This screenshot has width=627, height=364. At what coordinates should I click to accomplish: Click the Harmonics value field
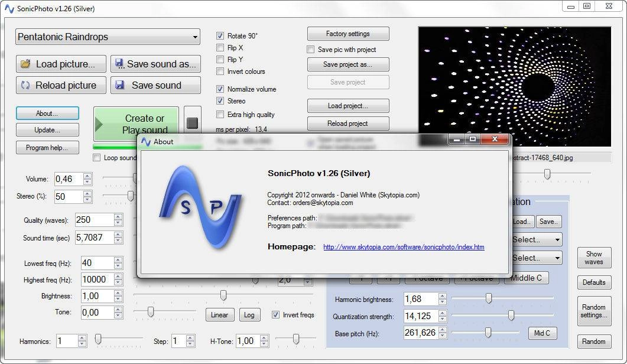point(66,341)
